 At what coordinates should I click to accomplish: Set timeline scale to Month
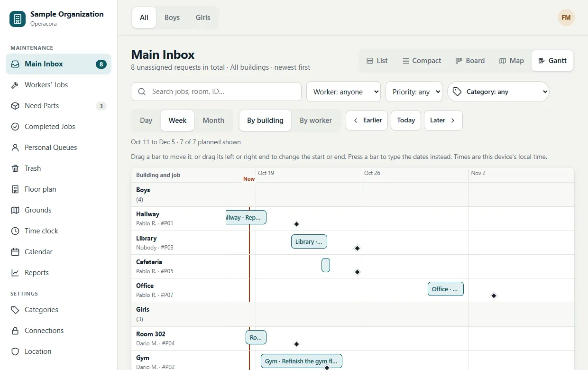[x=213, y=120]
